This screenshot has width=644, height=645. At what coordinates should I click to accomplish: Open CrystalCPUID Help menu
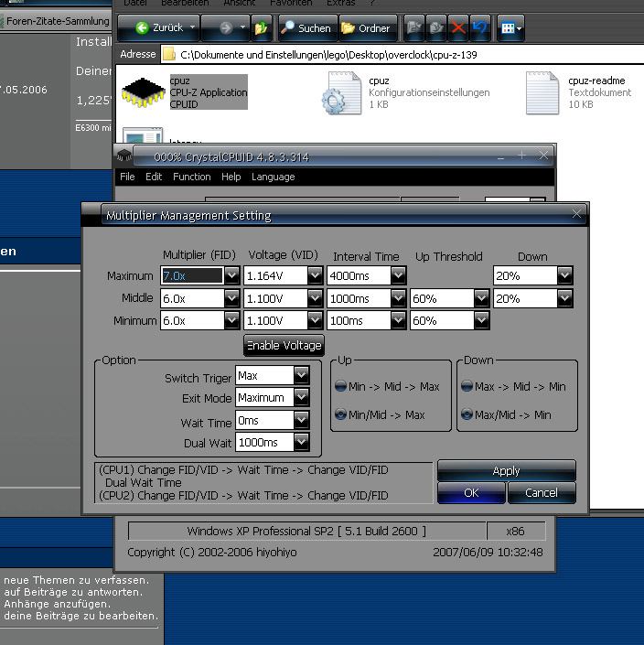click(x=231, y=177)
